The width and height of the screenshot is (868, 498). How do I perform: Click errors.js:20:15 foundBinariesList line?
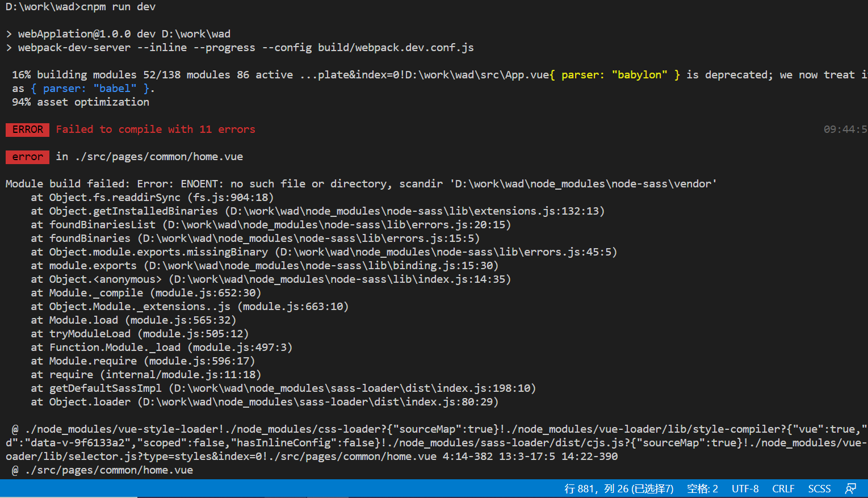[x=271, y=225]
